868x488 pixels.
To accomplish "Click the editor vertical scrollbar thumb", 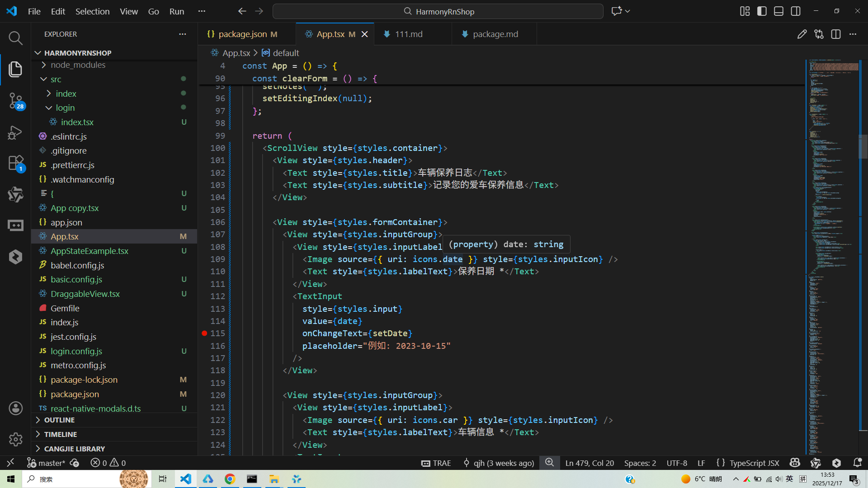I will [x=863, y=146].
